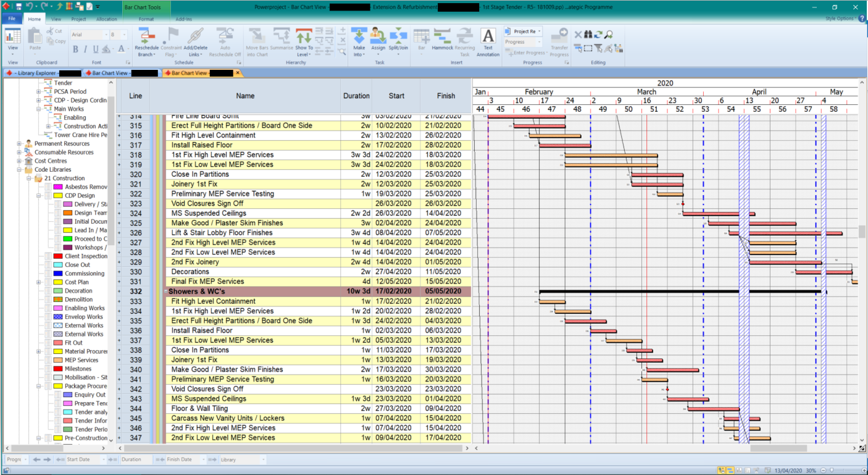Switch to the Format ribbon tab
The image size is (868, 475).
coord(146,19)
